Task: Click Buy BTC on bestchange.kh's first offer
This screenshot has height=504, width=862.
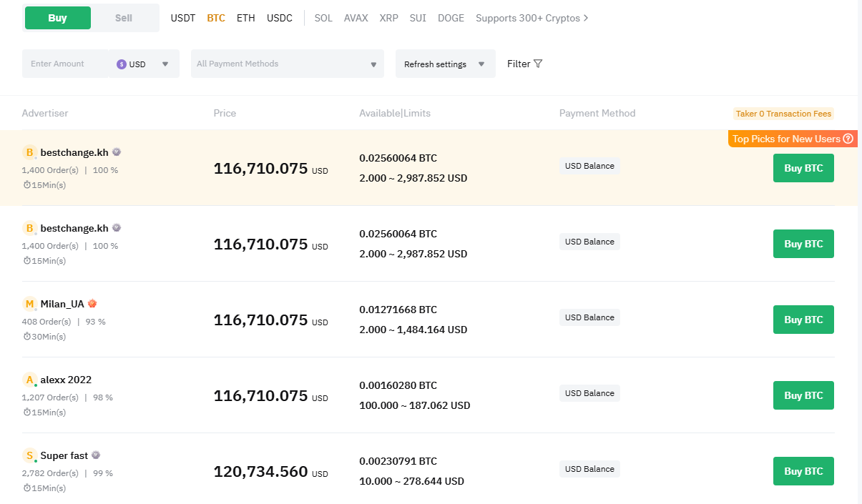Action: point(803,168)
